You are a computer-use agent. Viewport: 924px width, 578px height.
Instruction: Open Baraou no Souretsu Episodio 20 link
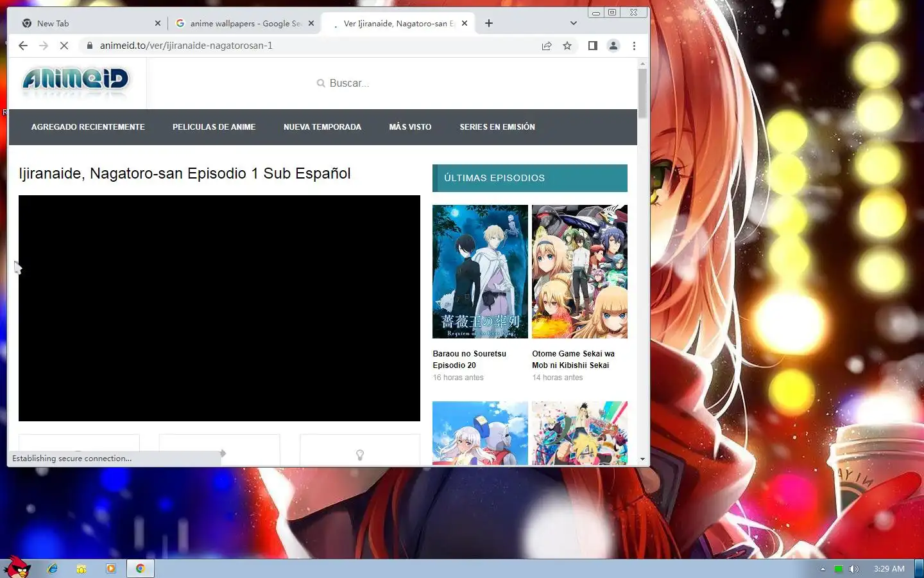click(469, 360)
